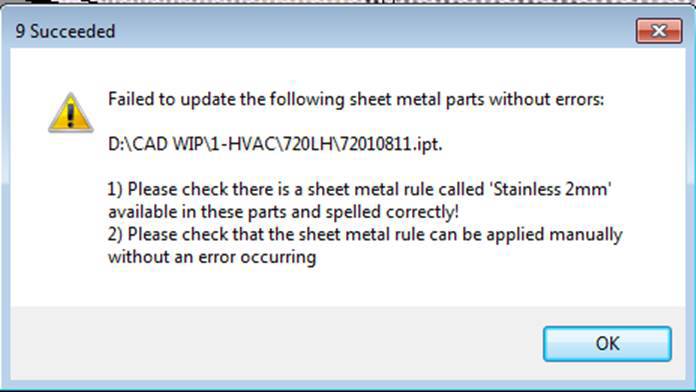The image size is (696, 392).
Task: Click the 'Stainless 2mm' rule name
Action: click(x=550, y=190)
